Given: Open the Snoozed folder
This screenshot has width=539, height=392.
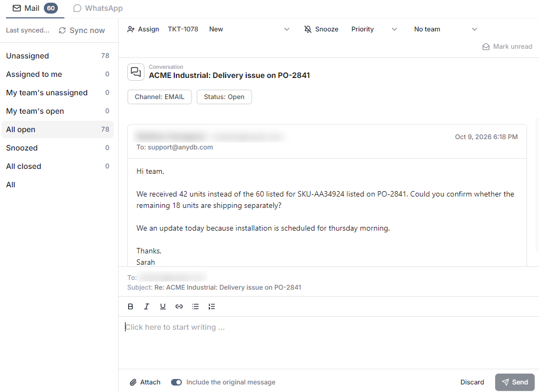Looking at the screenshot, I should point(57,148).
